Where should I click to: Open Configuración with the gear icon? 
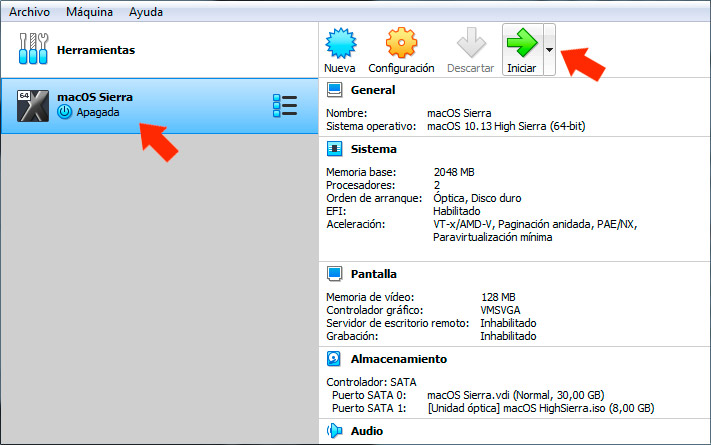coord(401,43)
